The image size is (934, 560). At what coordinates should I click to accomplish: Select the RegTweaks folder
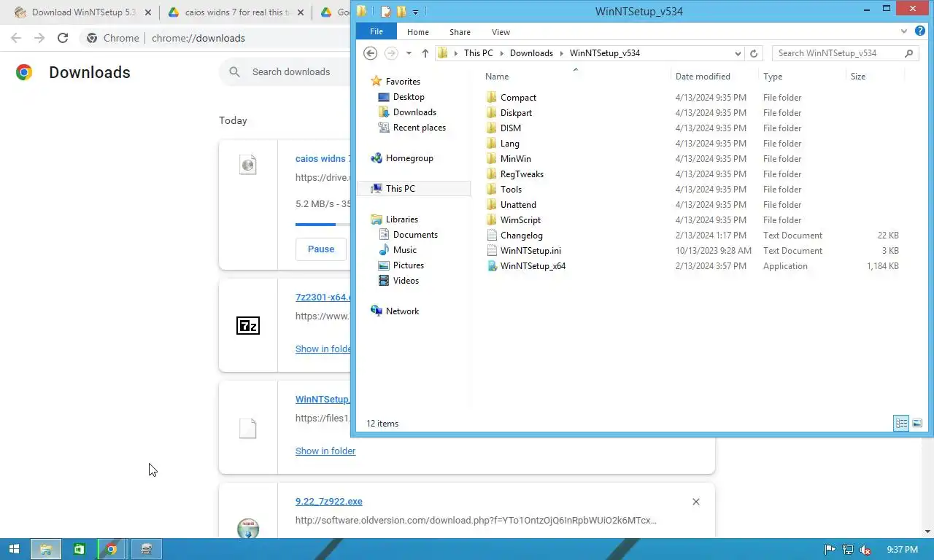522,174
